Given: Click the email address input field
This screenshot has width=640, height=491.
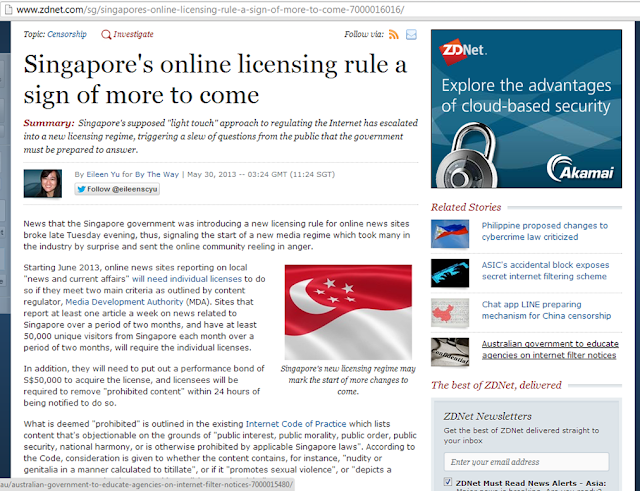Looking at the screenshot, I should [x=526, y=462].
